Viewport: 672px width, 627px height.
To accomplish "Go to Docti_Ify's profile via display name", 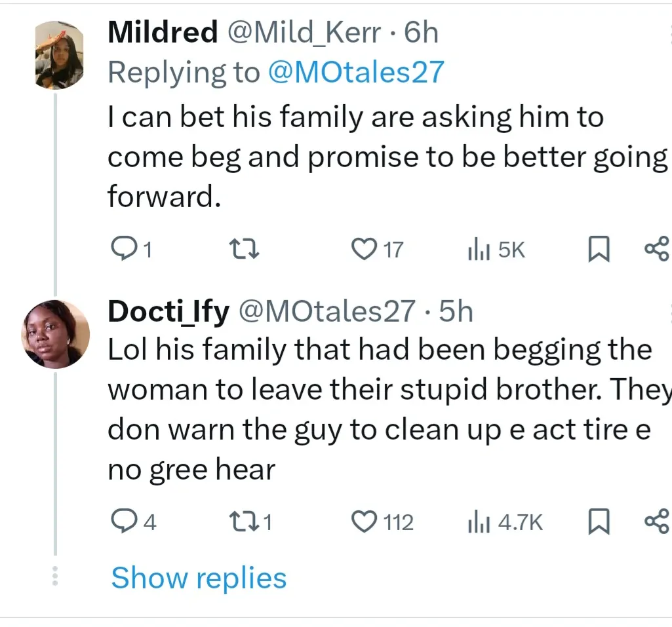I will 168,311.
